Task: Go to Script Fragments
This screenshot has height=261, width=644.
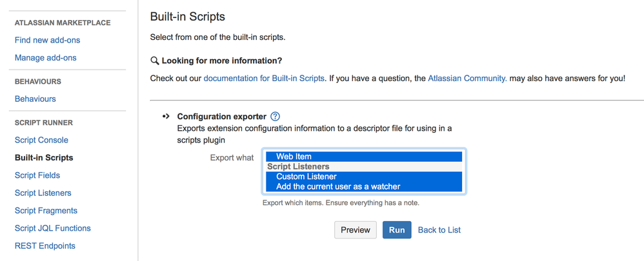Action: [x=46, y=211]
